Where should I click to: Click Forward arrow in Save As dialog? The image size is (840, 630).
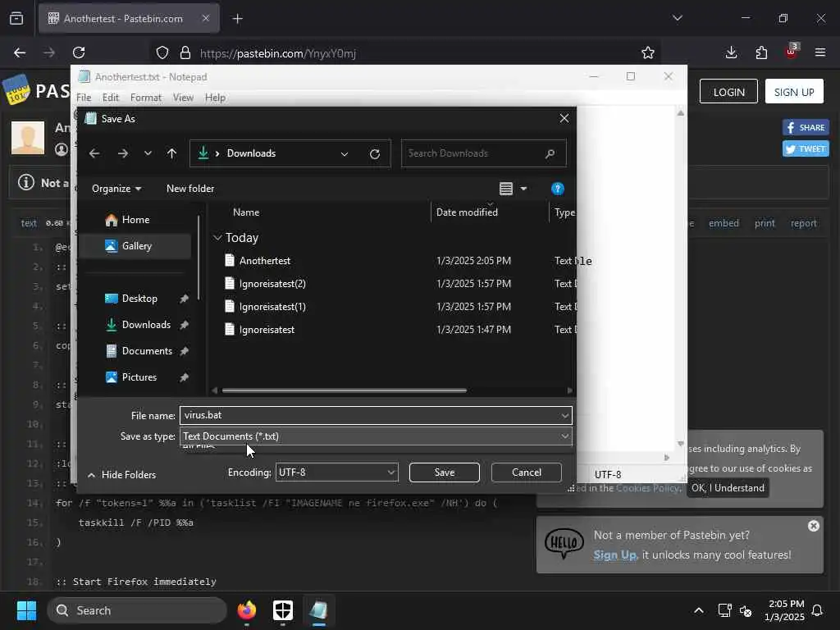pos(123,153)
